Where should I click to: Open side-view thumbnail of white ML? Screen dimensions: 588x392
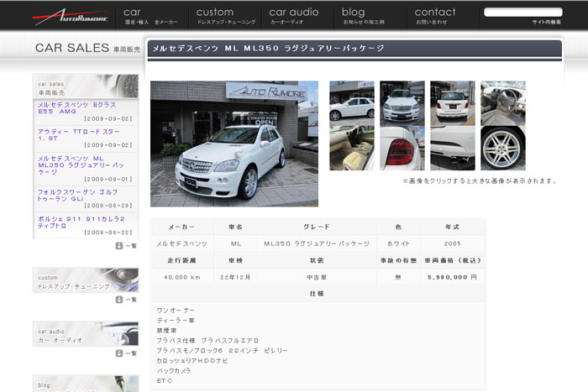click(352, 103)
